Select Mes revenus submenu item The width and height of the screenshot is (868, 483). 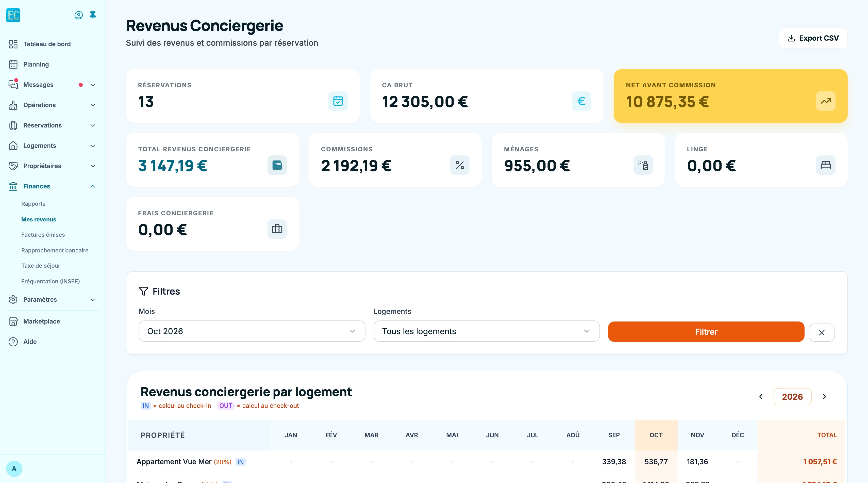coord(38,219)
